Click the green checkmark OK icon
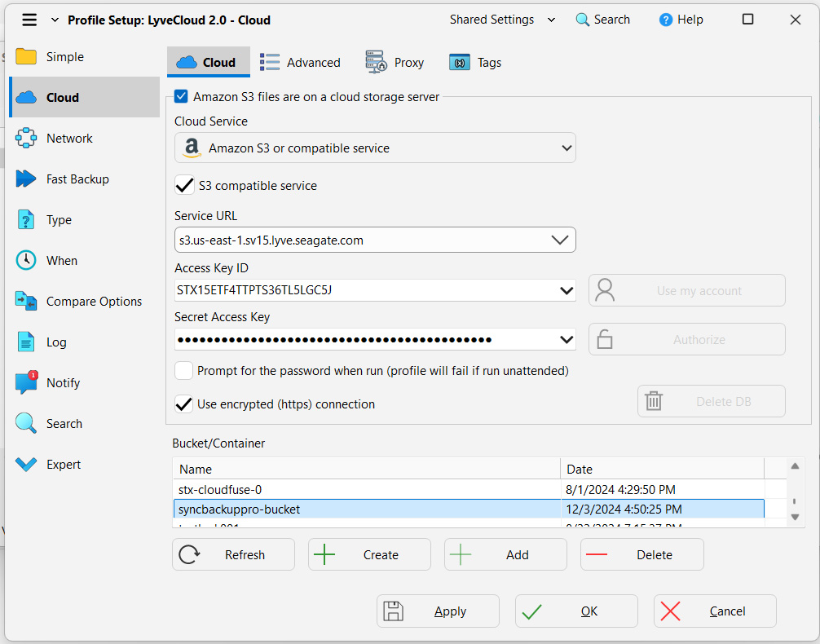 pos(531,611)
